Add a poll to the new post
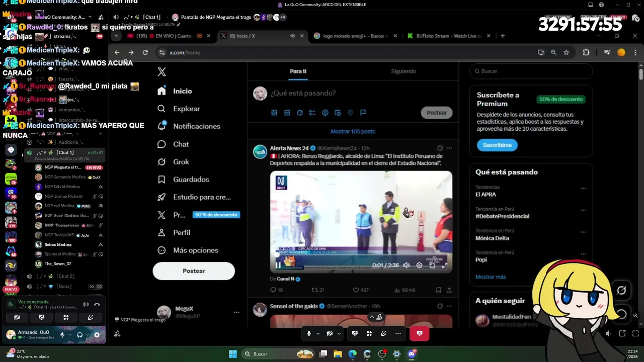Screen dimensions: 644x362 coord(312,113)
